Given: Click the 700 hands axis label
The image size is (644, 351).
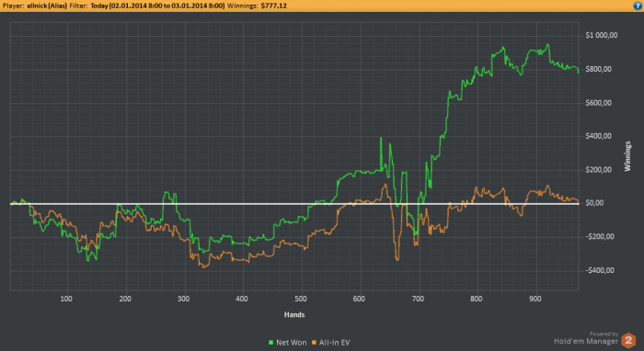Looking at the screenshot, I should coord(418,299).
